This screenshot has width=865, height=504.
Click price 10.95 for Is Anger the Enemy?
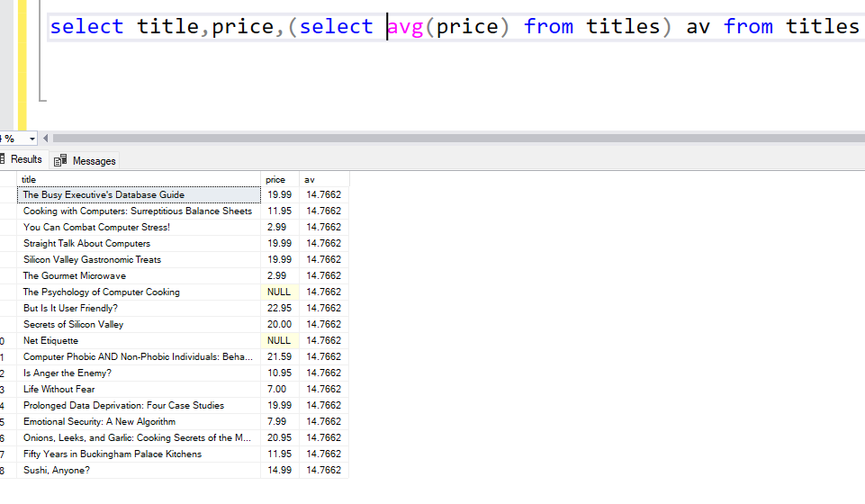pos(280,373)
